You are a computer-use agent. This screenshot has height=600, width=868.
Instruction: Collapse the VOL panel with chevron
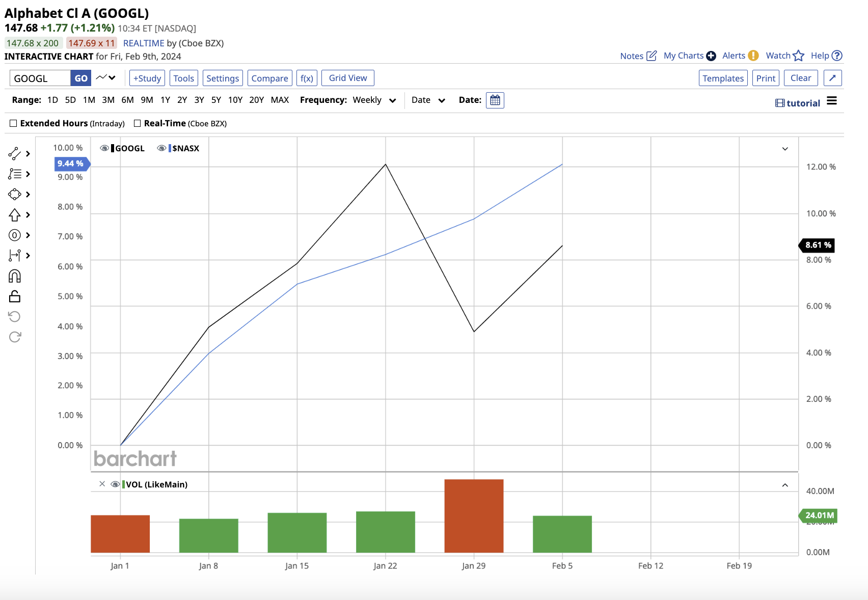(785, 485)
